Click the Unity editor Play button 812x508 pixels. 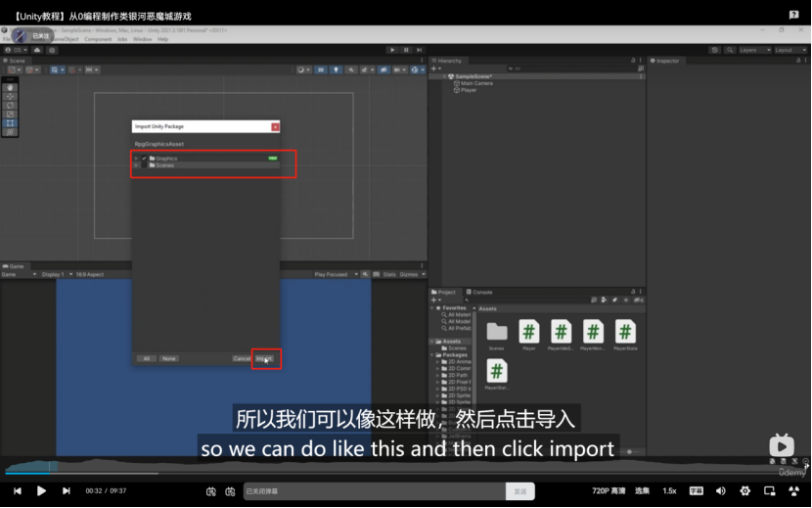[392, 50]
